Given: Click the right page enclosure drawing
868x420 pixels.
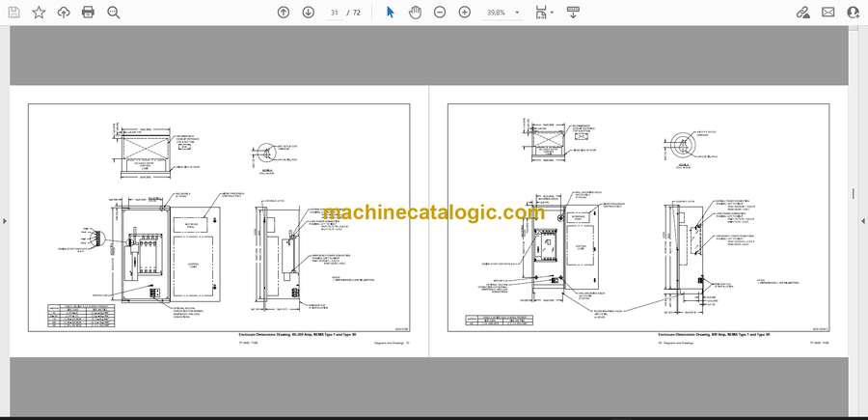Looking at the screenshot, I should (638, 218).
